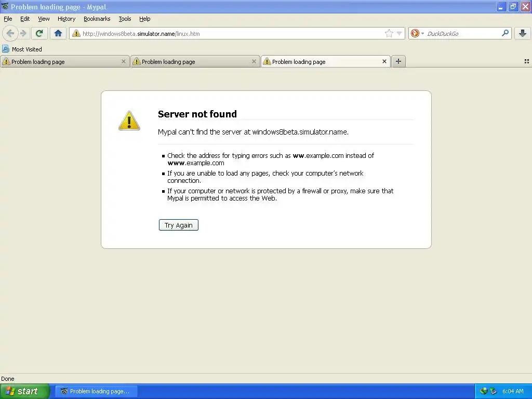Click the Server not found heading
Image resolution: width=532 pixels, height=399 pixels.
coord(197,114)
